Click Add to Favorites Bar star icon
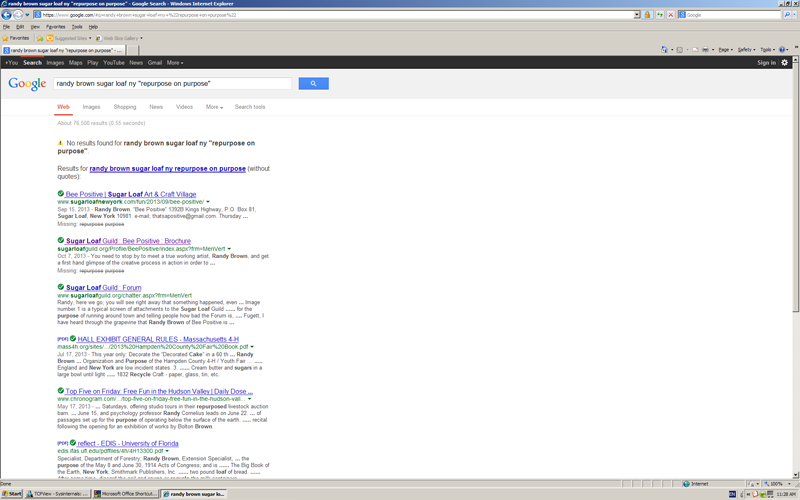 click(x=40, y=38)
